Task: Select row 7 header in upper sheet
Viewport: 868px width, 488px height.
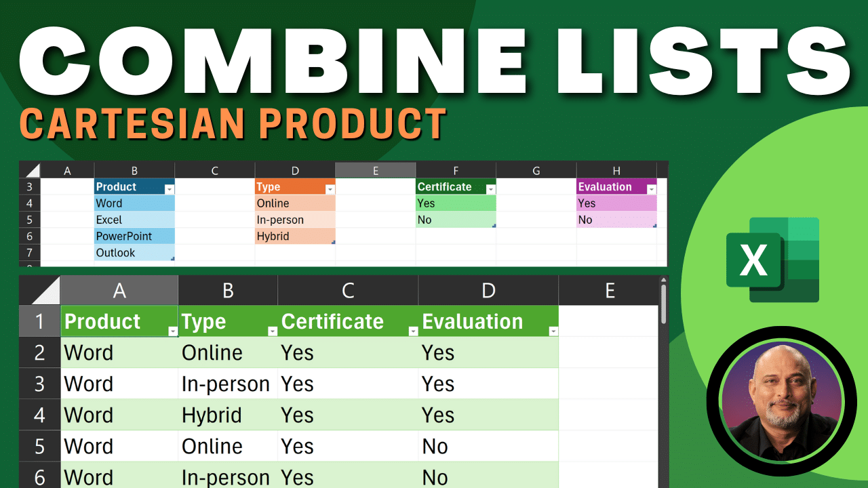Action: tap(30, 253)
